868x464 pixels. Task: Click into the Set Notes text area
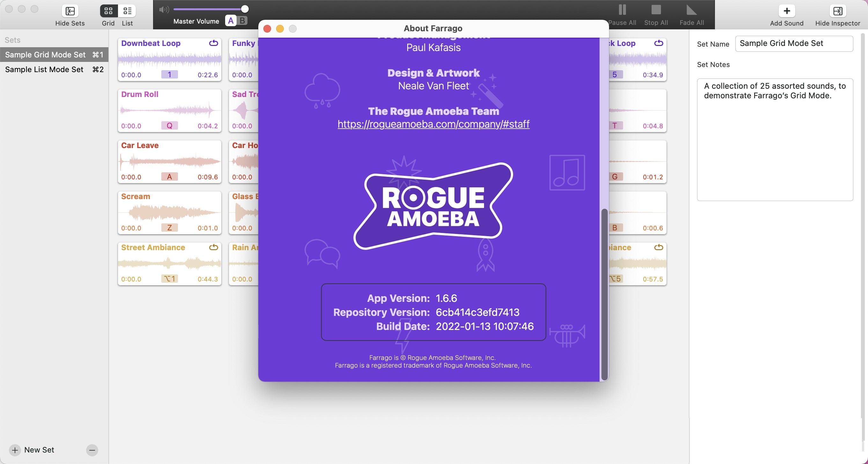point(775,139)
